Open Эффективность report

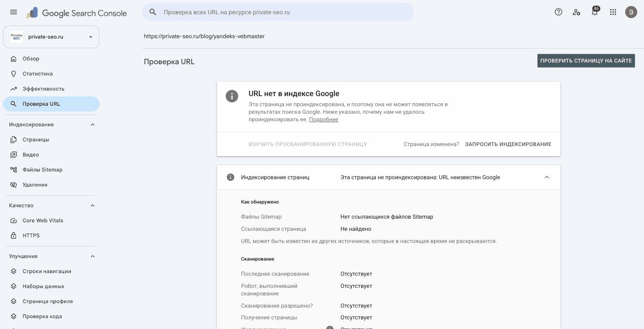(51, 89)
